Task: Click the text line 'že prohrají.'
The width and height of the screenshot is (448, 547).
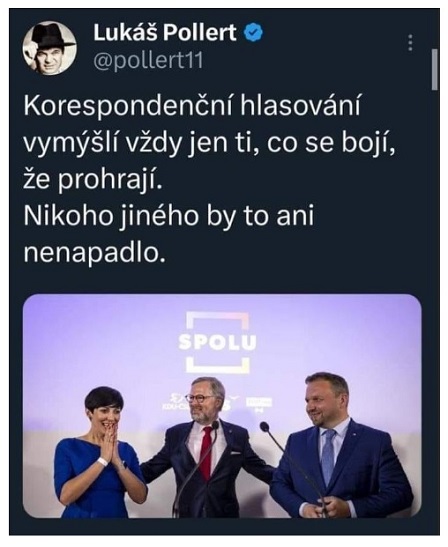Action: pyautogui.click(x=93, y=179)
